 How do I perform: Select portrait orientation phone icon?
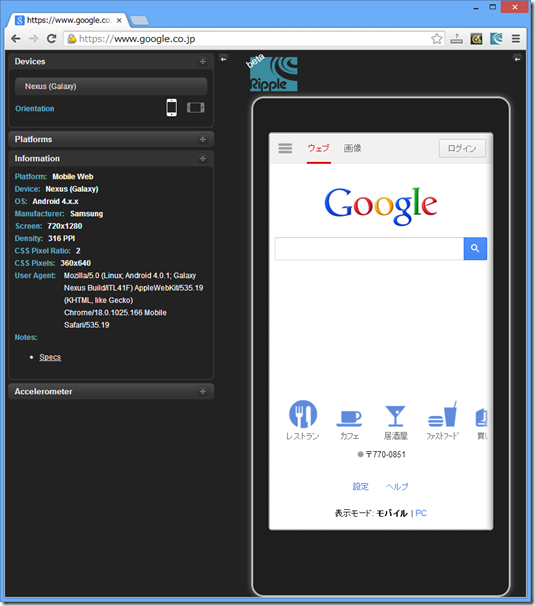[172, 107]
